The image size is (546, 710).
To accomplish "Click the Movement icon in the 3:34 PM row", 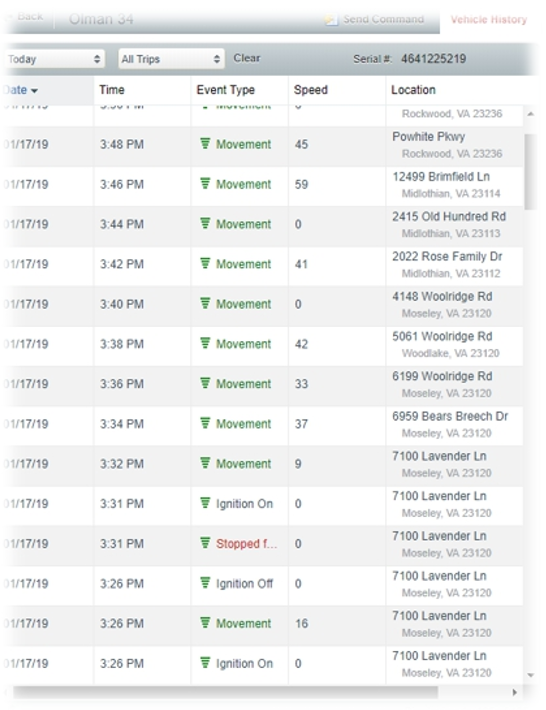I will [x=205, y=423].
